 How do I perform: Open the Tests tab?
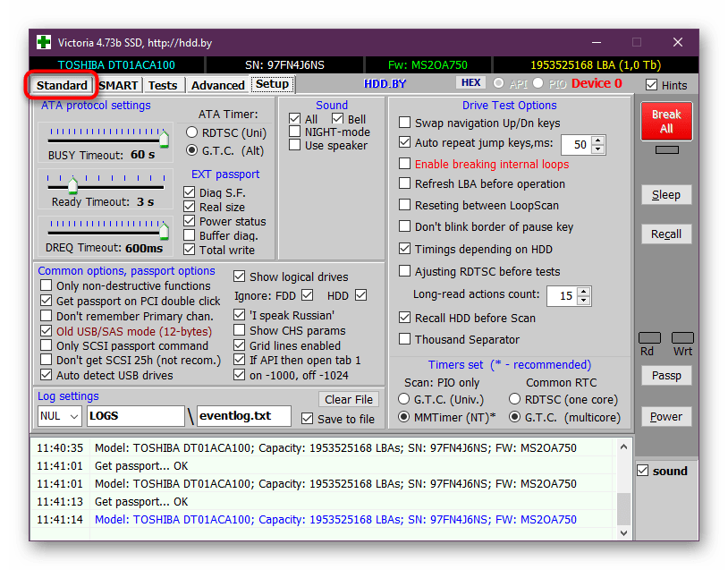(x=163, y=86)
